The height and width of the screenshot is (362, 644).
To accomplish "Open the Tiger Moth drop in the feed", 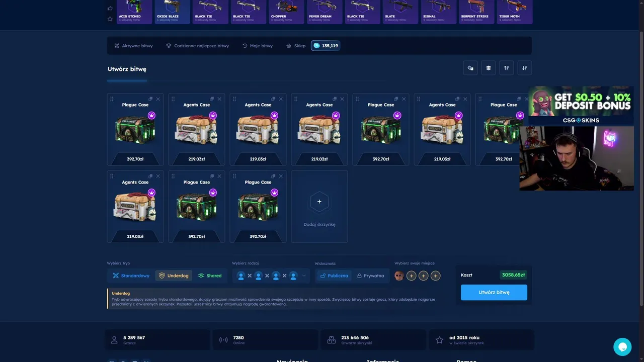I will pyautogui.click(x=514, y=12).
